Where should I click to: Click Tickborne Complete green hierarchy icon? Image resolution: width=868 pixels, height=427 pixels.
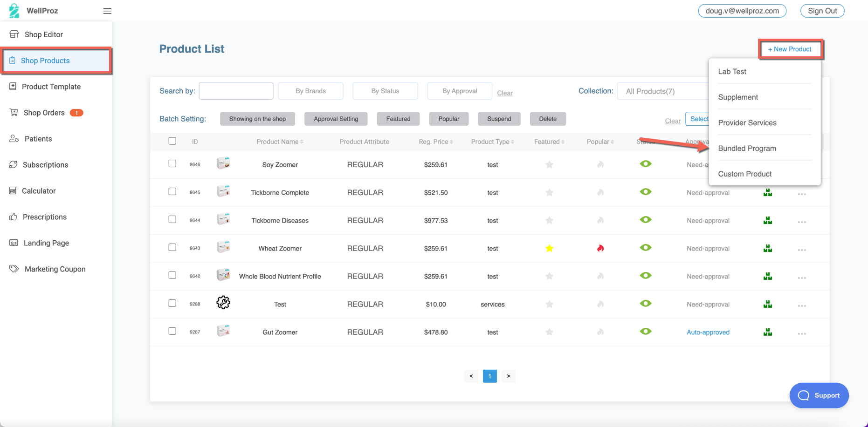[x=768, y=192]
